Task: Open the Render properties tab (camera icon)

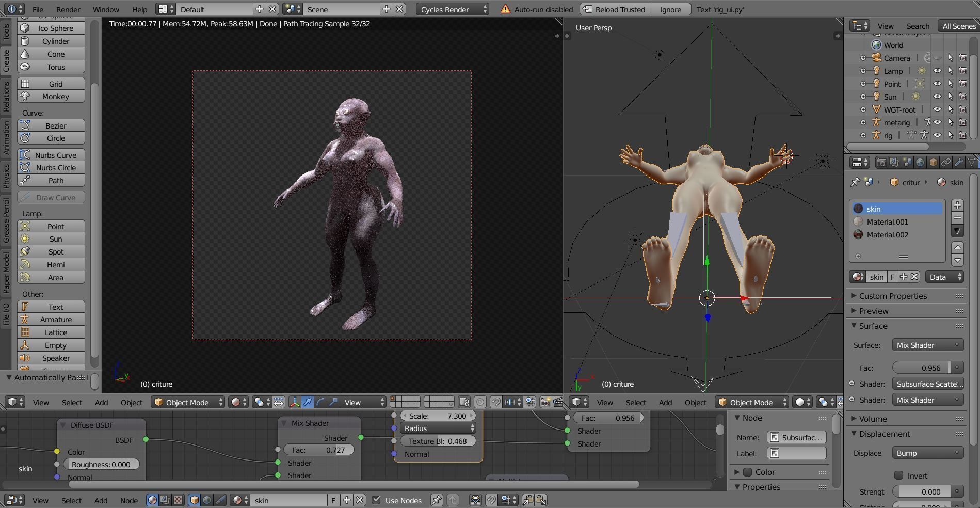Action: [x=881, y=163]
